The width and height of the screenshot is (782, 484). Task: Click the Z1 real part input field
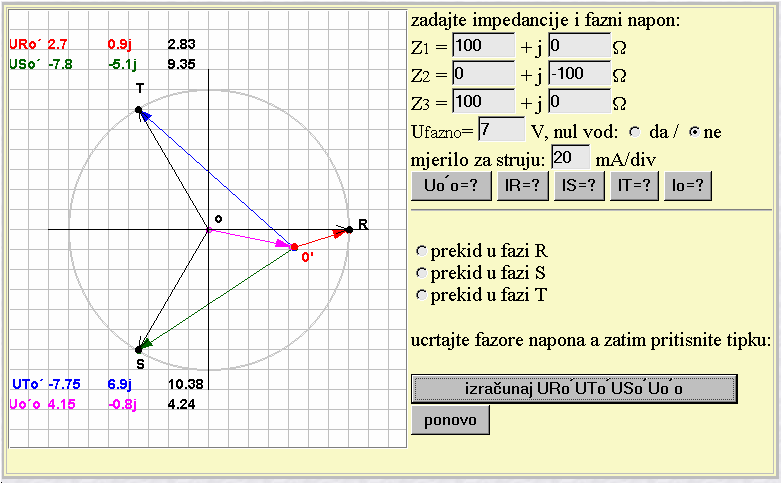[x=483, y=46]
